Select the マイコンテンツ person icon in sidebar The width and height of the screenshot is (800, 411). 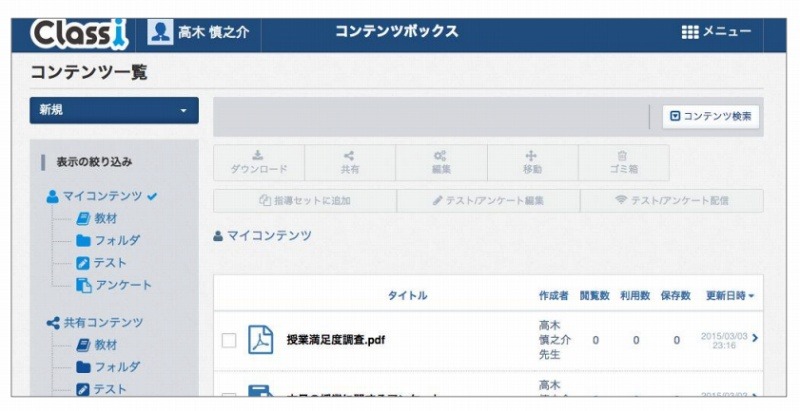click(52, 196)
